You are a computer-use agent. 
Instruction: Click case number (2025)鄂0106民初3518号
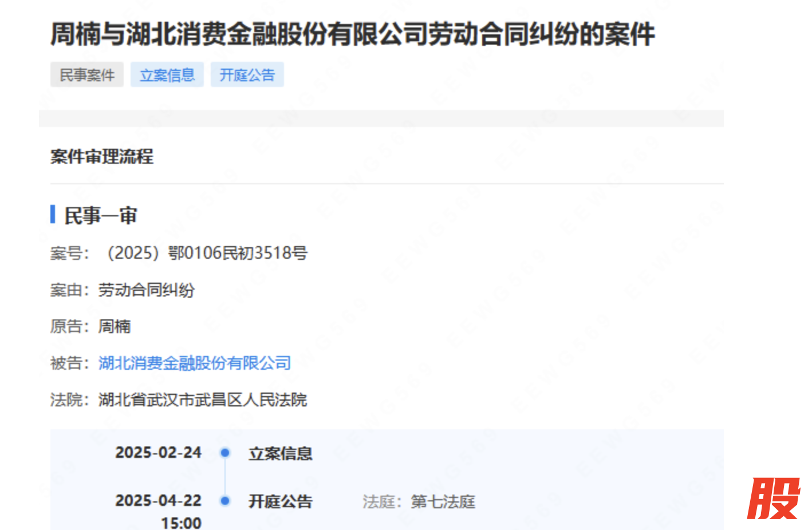point(207,253)
